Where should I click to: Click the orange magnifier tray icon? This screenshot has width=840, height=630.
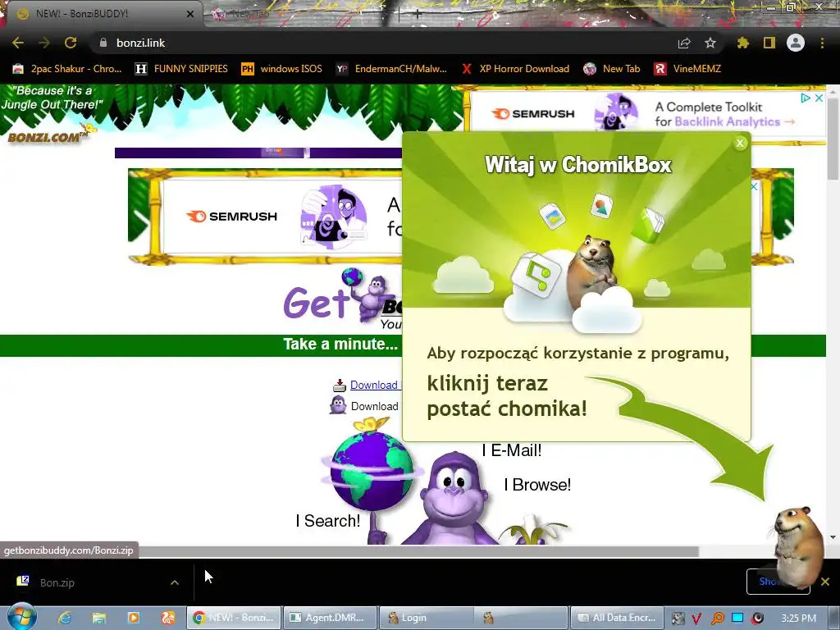(717, 619)
